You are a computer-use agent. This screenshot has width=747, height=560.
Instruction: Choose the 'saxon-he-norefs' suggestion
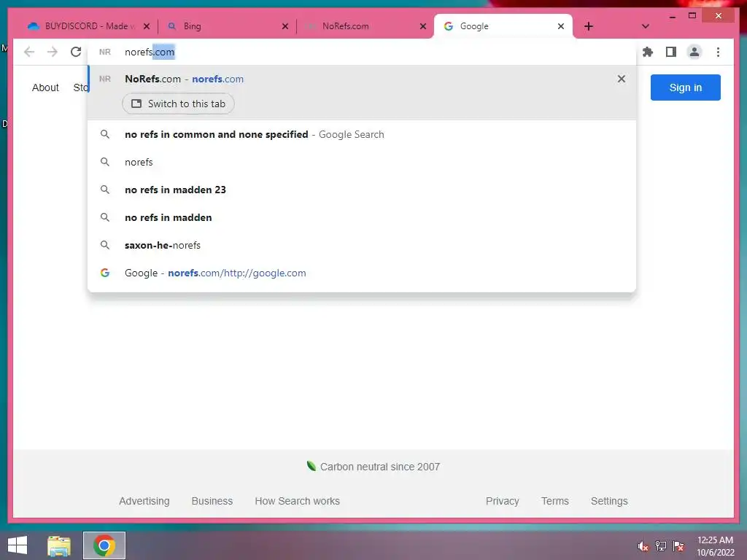tap(362, 245)
